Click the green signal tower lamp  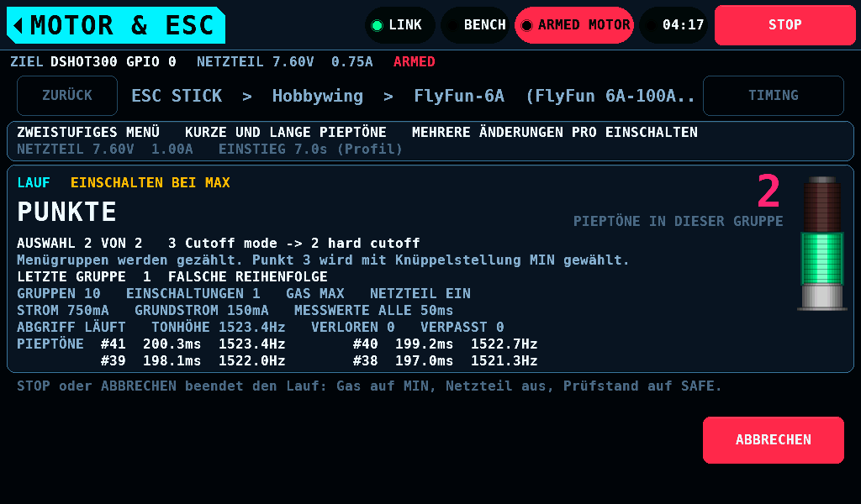tap(822, 259)
